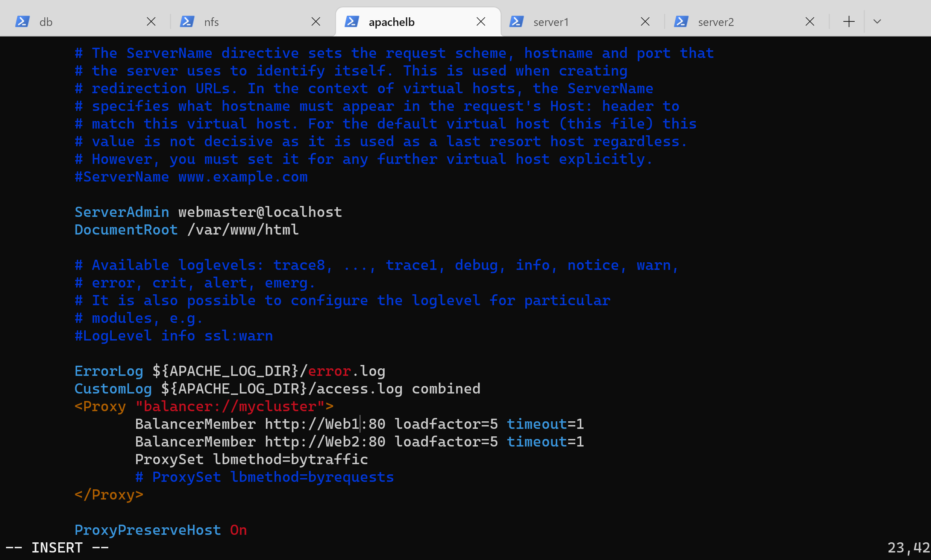Click the ProxyPreserveHost On directive
Viewport: 931px width, 560px height.
coord(161,530)
